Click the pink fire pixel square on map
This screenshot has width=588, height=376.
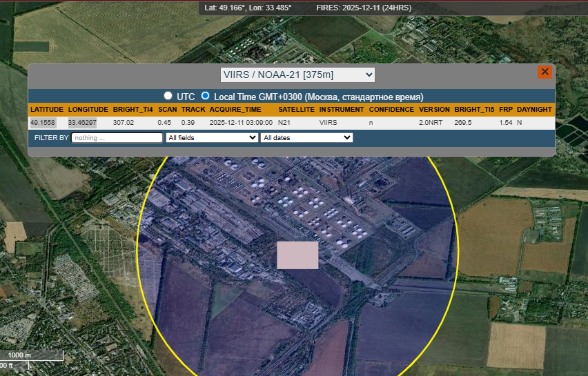coord(297,255)
